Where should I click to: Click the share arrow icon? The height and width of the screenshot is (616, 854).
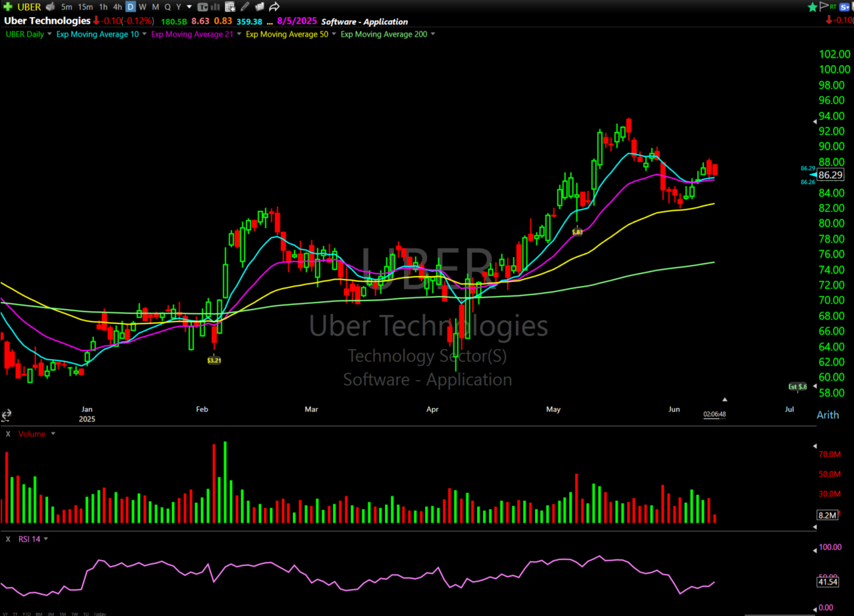click(x=274, y=7)
